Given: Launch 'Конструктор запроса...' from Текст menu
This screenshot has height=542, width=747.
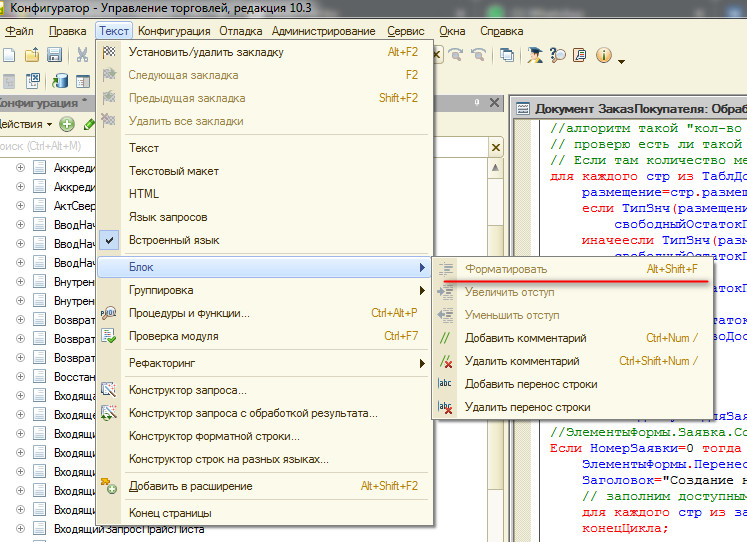Looking at the screenshot, I should 187,390.
